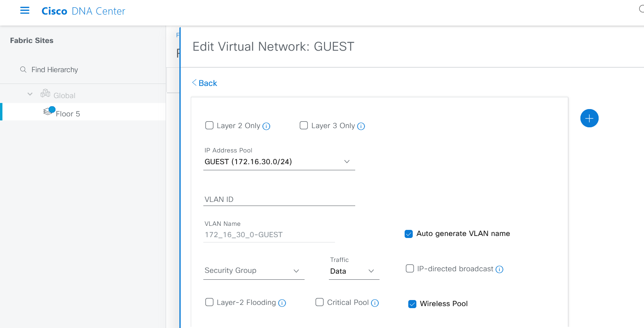Click the search magnifier icon in Find Hierarchy
644x328 pixels.
point(23,70)
